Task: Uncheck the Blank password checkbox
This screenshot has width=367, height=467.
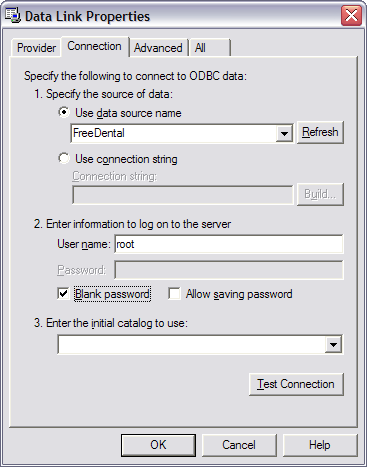Action: point(63,293)
